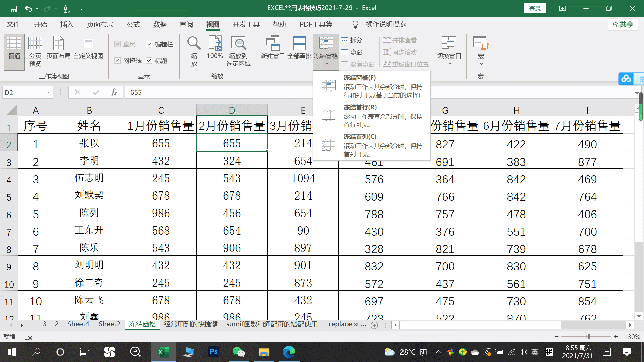Screen dimensions: 644x362
Task: Click the Undo arrow icon
Action: point(29,9)
